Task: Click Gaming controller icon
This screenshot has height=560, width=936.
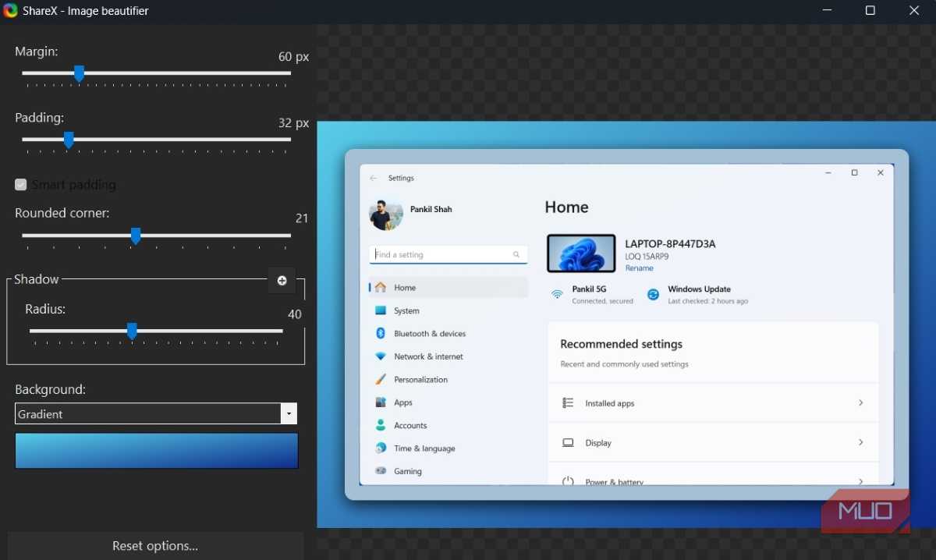Action: (x=381, y=471)
